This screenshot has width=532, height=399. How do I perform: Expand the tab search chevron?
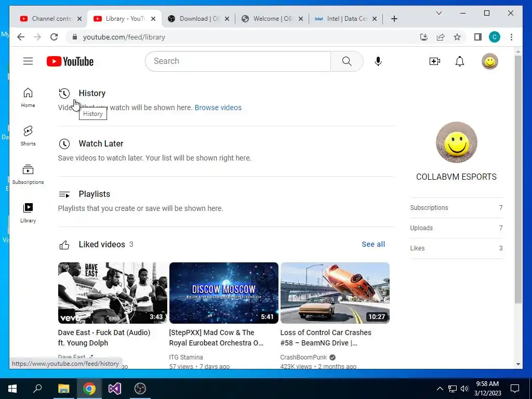point(438,13)
